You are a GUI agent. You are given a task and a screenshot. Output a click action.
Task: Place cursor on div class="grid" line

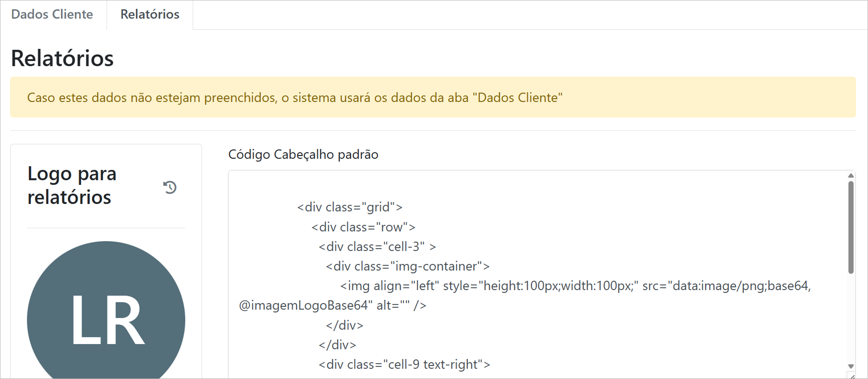(x=350, y=207)
